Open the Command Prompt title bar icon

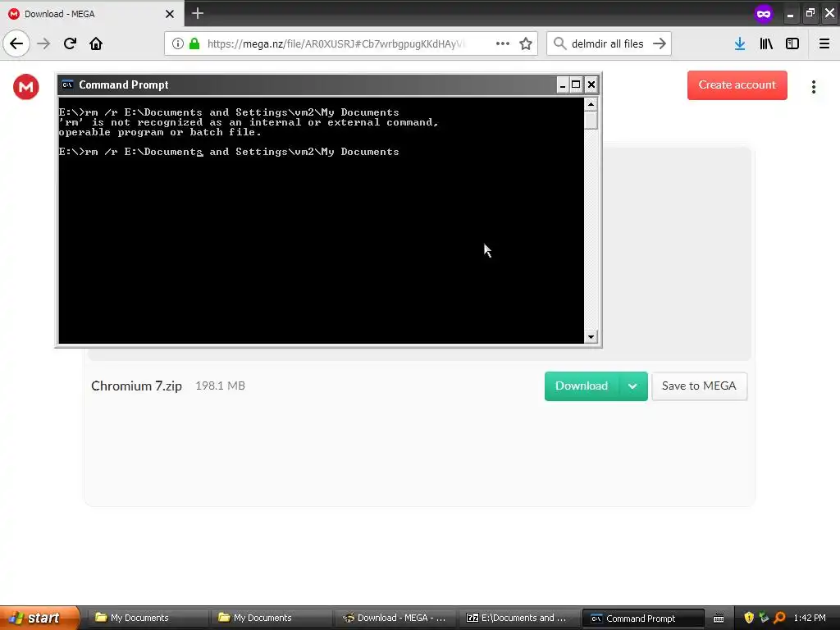coord(67,84)
